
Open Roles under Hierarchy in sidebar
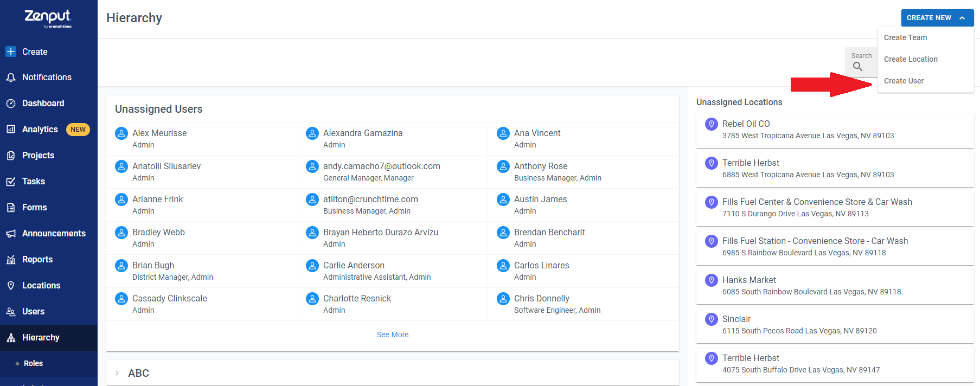tap(33, 363)
